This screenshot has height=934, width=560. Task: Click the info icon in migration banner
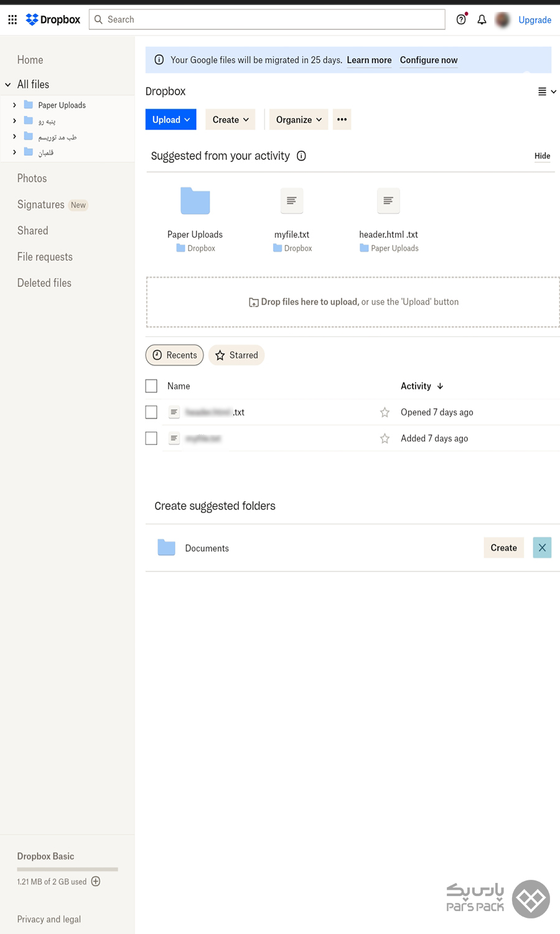159,60
